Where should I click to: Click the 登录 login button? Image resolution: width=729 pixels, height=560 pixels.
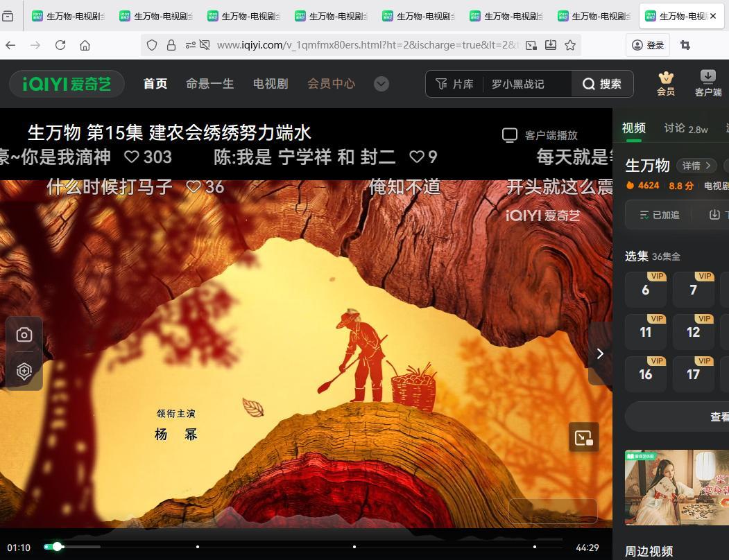[x=648, y=45]
